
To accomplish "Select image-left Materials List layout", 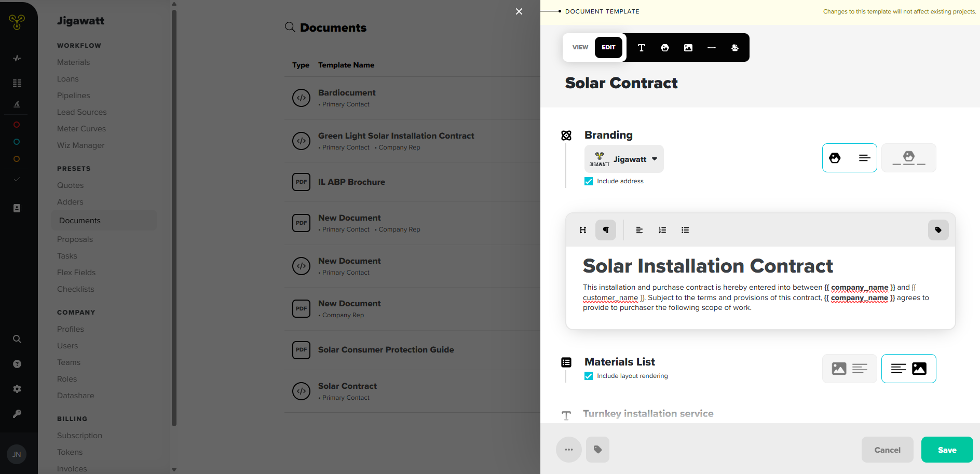I will 850,369.
